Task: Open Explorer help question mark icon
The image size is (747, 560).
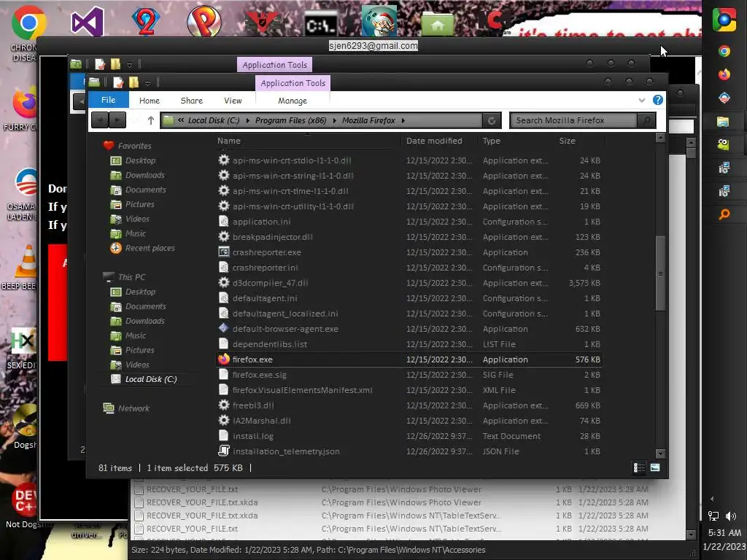Action: 657,100
